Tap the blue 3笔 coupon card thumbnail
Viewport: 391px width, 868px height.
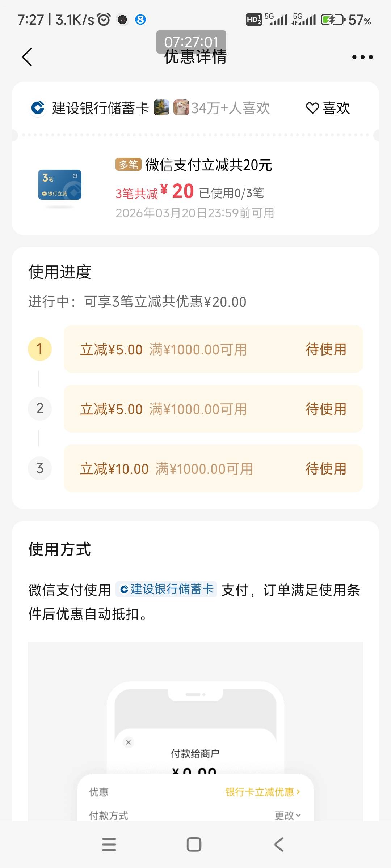click(60, 185)
